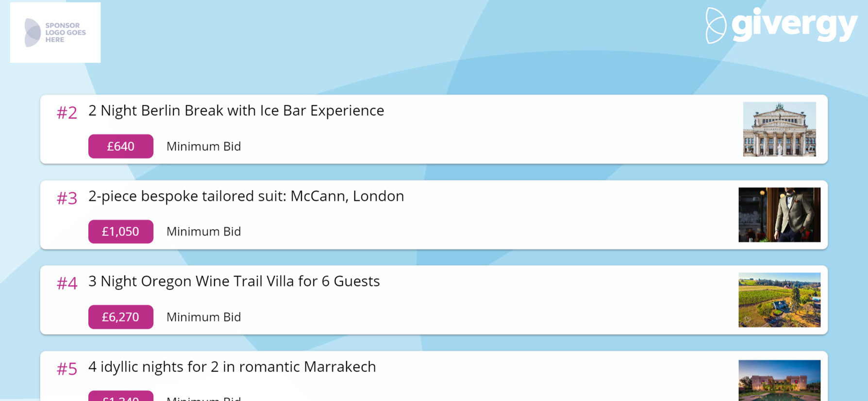Open the Oregon vineyard thumbnail
This screenshot has width=868, height=401.
[x=779, y=300]
